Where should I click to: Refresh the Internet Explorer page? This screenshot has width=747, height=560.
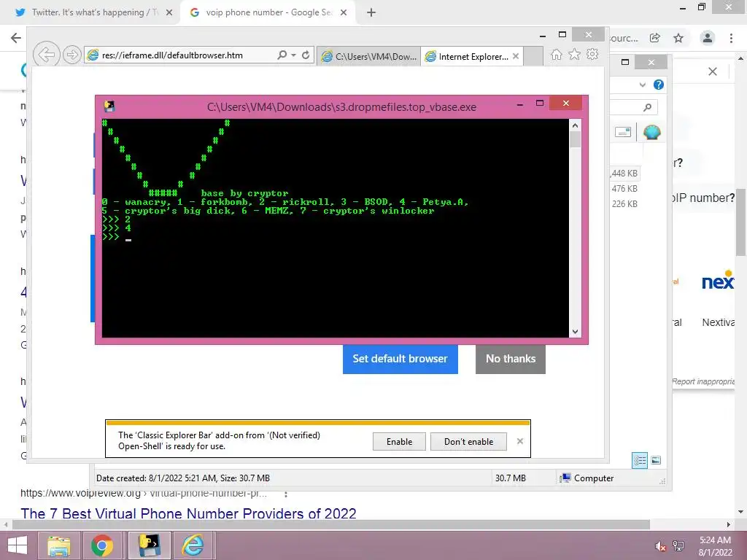pyautogui.click(x=306, y=55)
